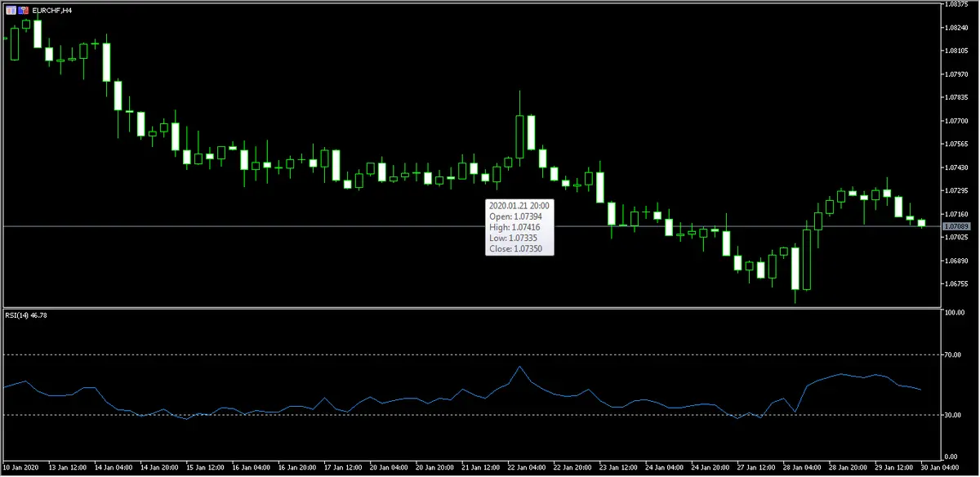The image size is (980, 477).
Task: Click the 1.08375 top price scale value
Action: coord(956,4)
